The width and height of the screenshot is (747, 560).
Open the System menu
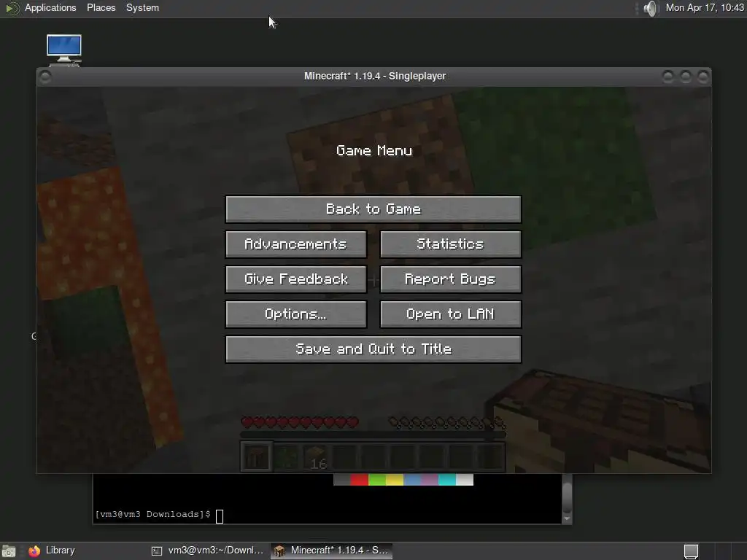tap(142, 7)
